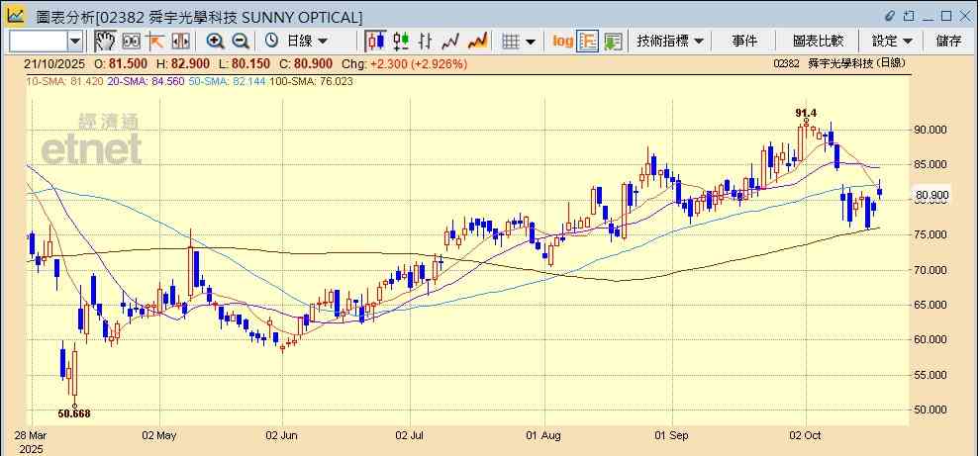Click the zoom in magnifier
Screen dimensions: 980x456
click(215, 41)
